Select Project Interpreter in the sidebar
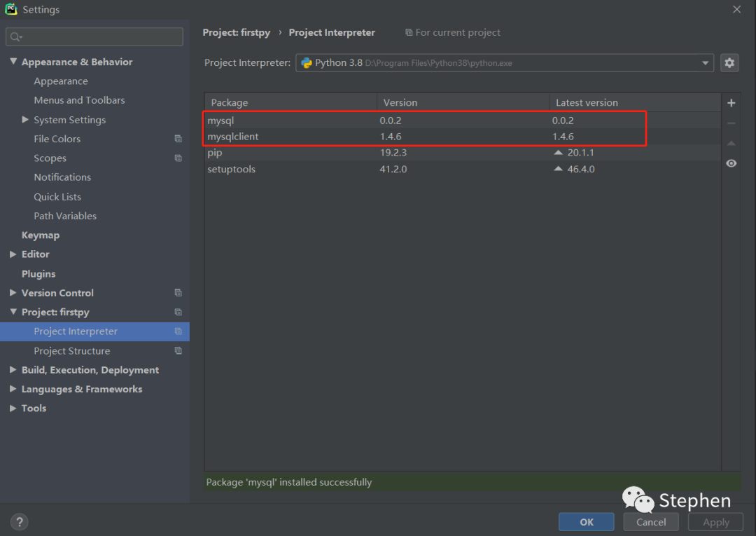The width and height of the screenshot is (756, 536). (x=76, y=331)
